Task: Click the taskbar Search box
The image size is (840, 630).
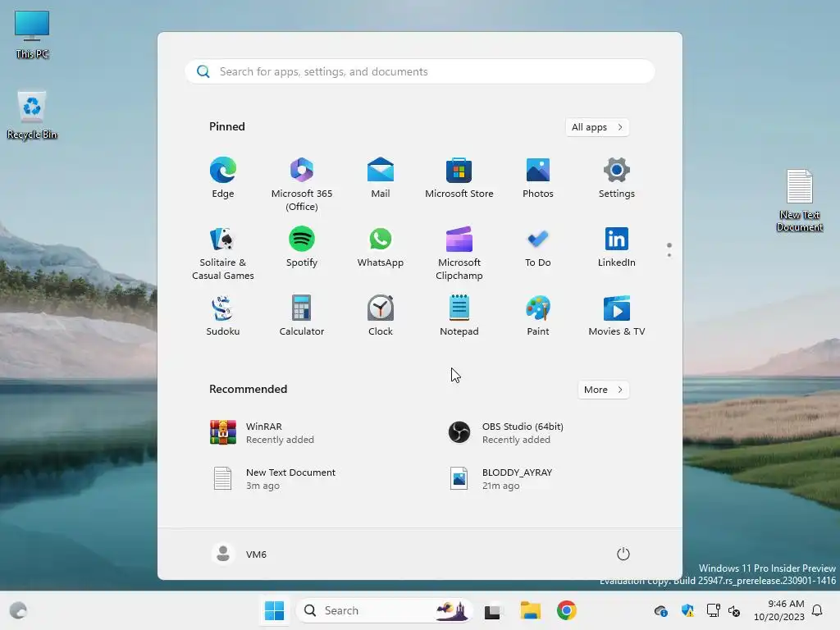Action: pos(384,610)
